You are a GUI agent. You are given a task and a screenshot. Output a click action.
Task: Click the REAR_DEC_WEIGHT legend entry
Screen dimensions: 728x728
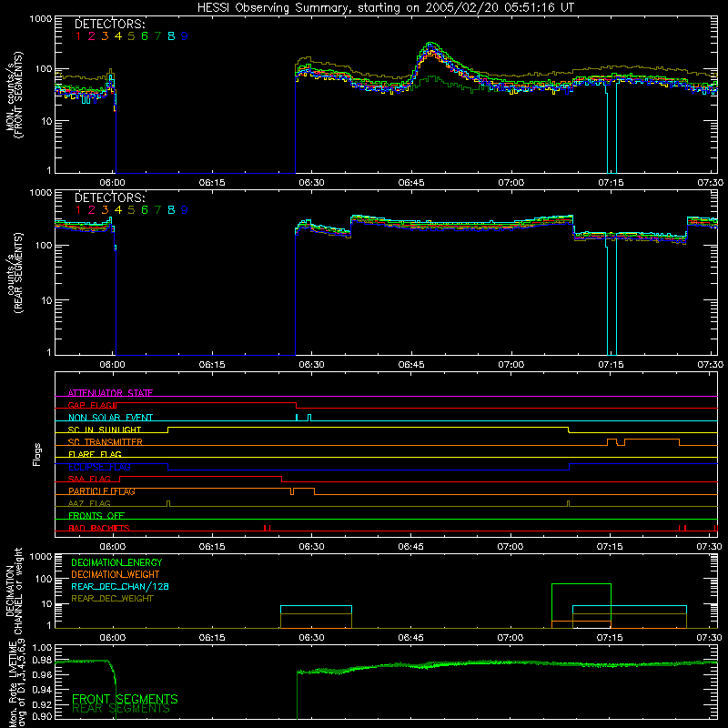pos(112,599)
